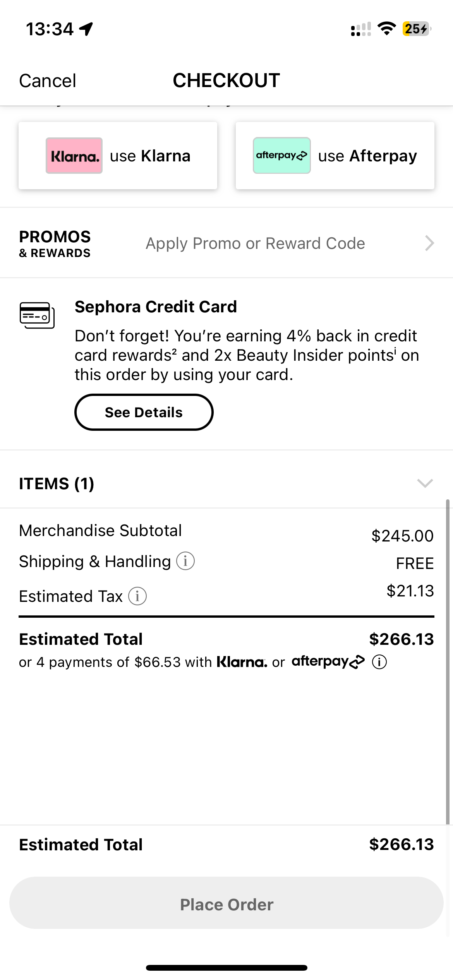Image resolution: width=453 pixels, height=980 pixels.
Task: Tap the Sephora credit card icon
Action: [37, 315]
